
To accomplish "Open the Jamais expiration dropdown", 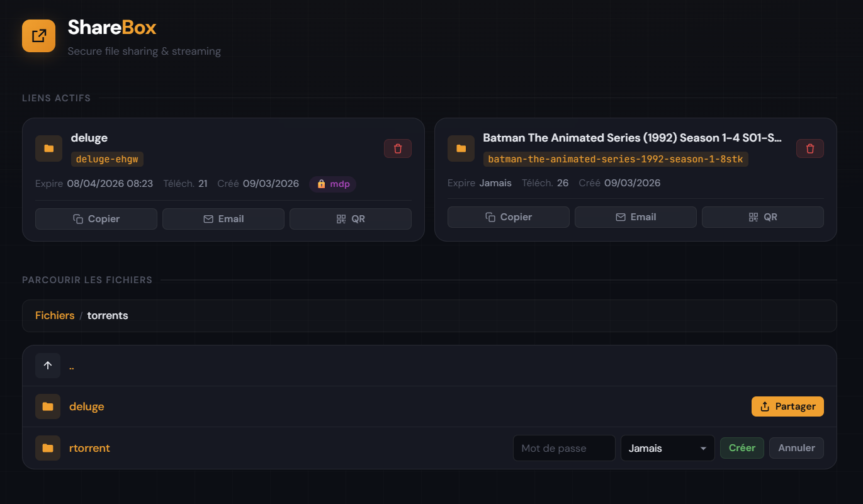I will point(668,448).
